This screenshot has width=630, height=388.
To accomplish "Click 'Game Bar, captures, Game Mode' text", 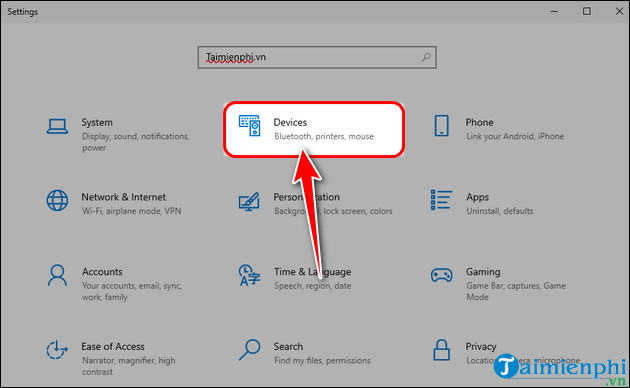I will pyautogui.click(x=516, y=292).
